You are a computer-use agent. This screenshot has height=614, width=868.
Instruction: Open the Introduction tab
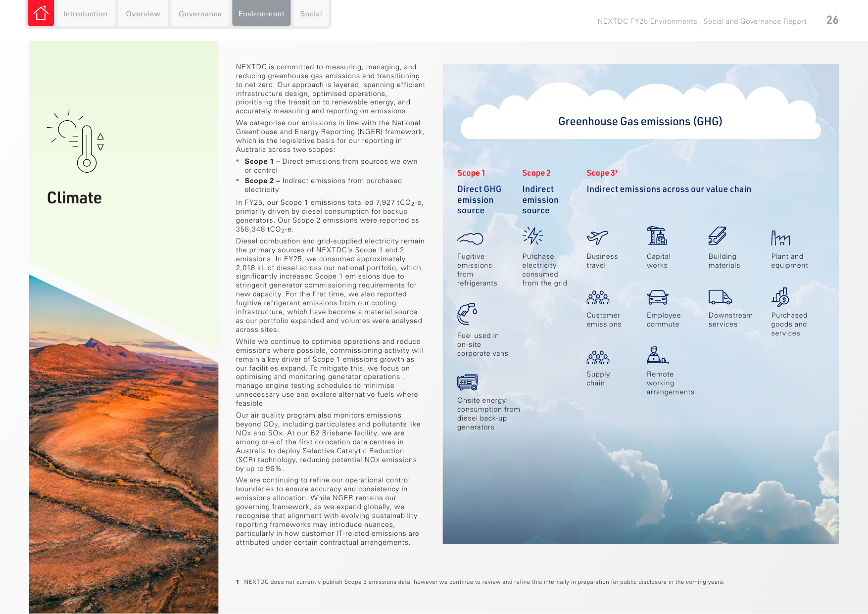click(x=85, y=13)
